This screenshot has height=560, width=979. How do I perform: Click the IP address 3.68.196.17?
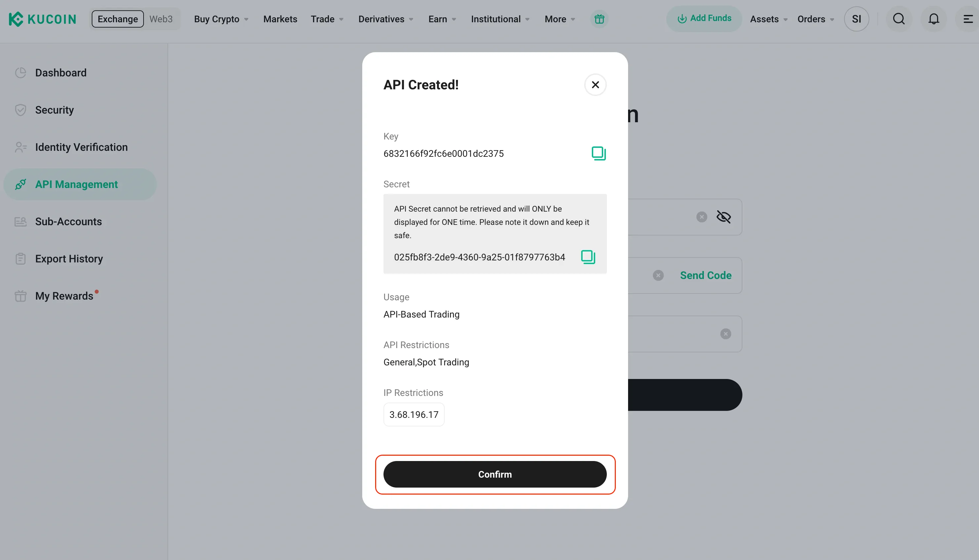tap(414, 415)
